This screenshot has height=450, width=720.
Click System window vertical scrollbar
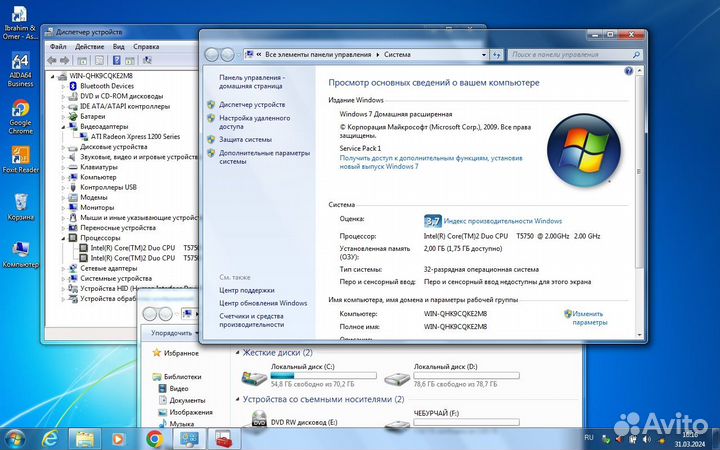(x=639, y=172)
